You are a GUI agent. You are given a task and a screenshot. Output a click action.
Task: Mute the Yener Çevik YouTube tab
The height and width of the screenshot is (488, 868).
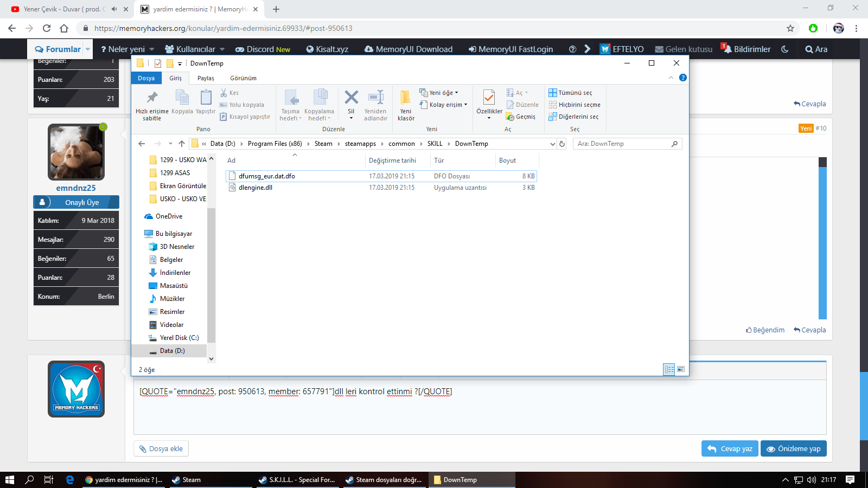click(x=114, y=9)
